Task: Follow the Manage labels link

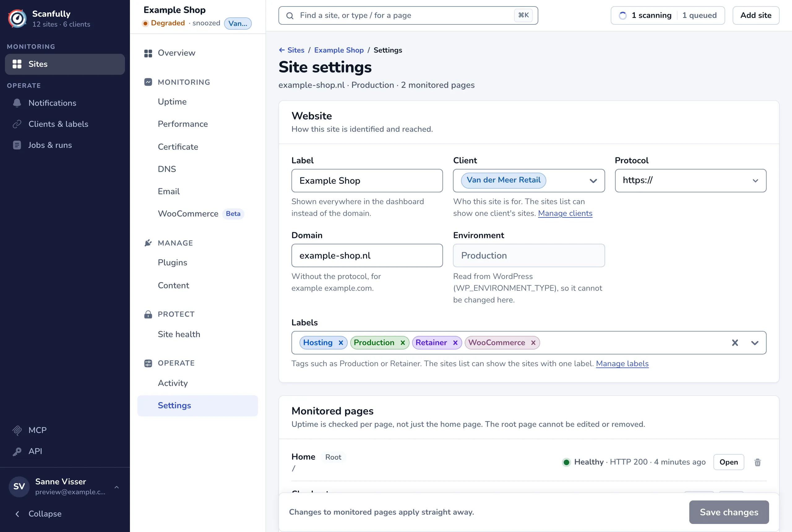Action: (622, 364)
